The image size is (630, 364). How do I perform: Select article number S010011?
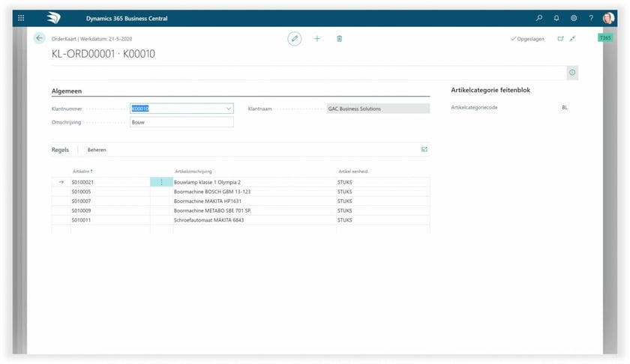(81, 220)
